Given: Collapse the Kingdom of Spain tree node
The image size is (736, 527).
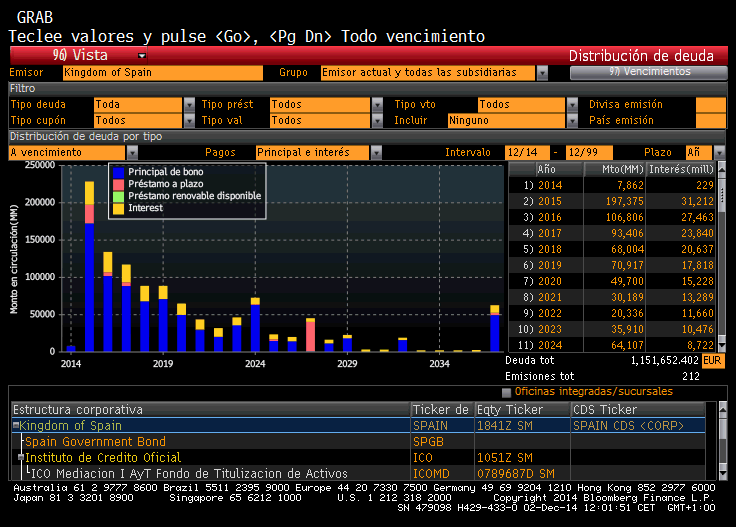Looking at the screenshot, I should pyautogui.click(x=16, y=426).
